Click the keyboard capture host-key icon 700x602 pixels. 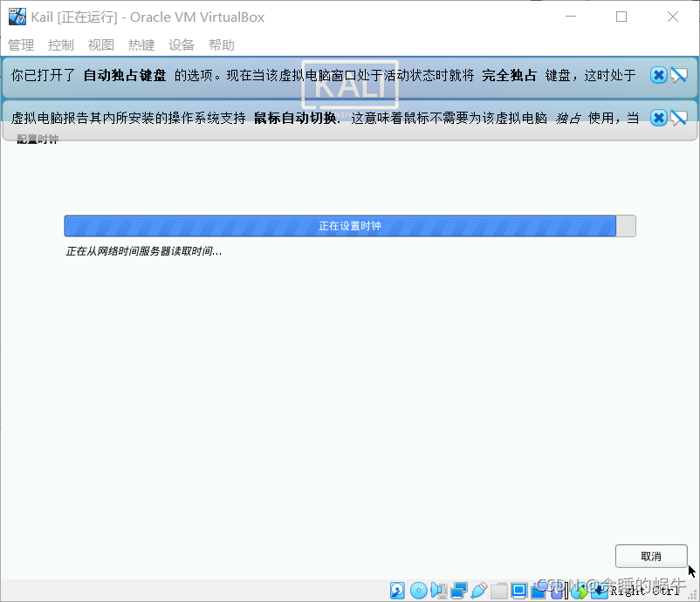click(x=600, y=591)
